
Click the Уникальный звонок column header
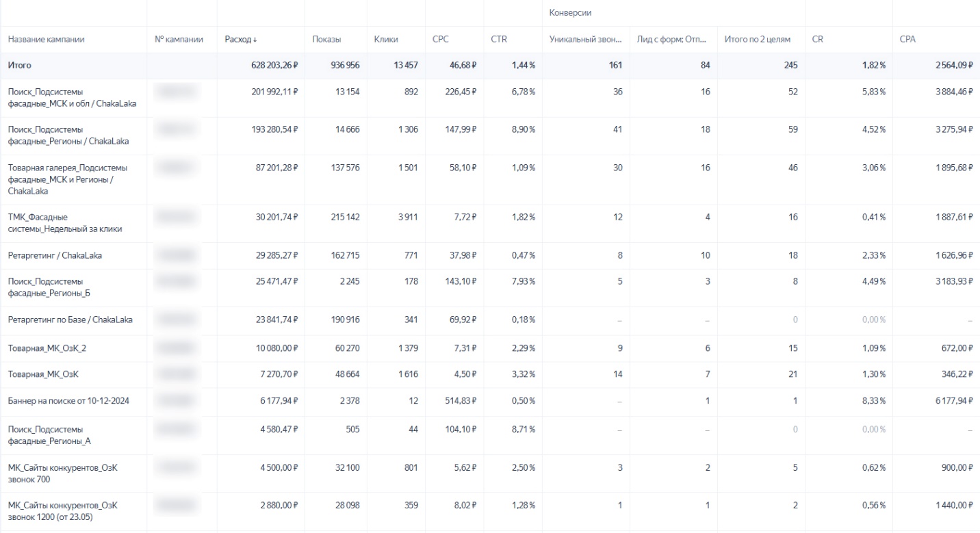pyautogui.click(x=585, y=40)
